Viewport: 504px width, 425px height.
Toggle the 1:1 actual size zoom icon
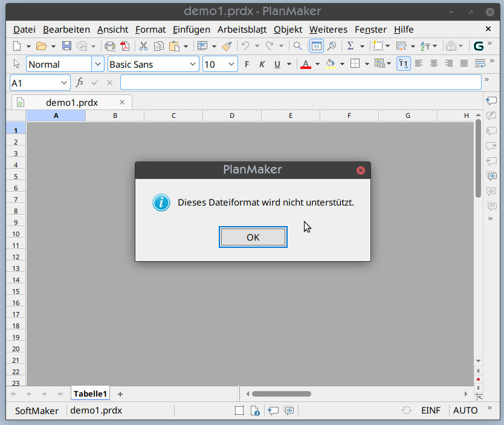[316, 46]
